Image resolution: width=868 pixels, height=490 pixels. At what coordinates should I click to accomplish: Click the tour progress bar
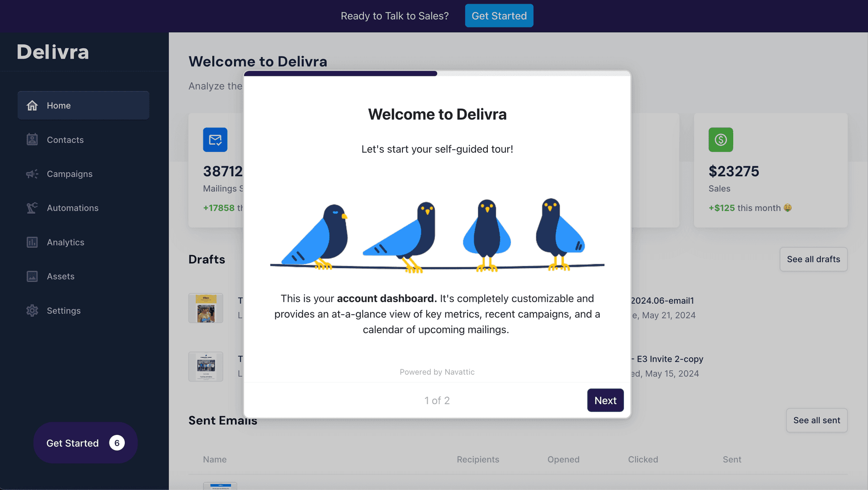coord(437,73)
